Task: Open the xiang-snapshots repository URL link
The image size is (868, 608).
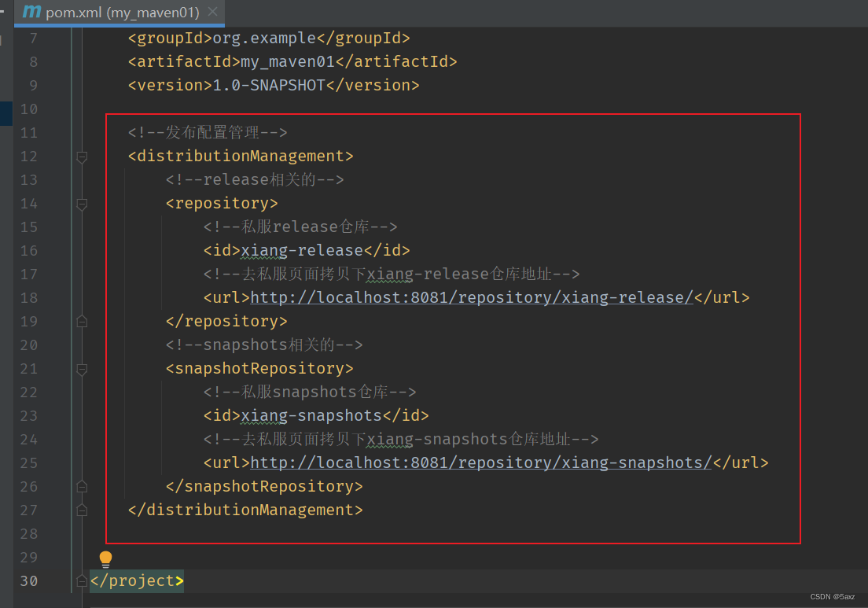Action: coord(481,462)
